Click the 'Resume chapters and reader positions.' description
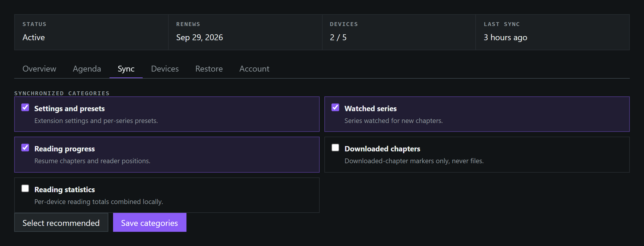This screenshot has width=644, height=246. pyautogui.click(x=92, y=161)
